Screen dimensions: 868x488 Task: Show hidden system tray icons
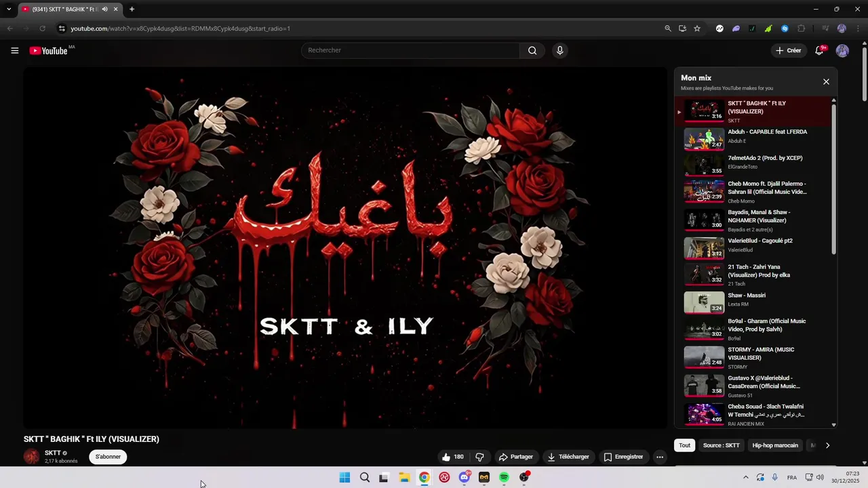click(x=746, y=477)
